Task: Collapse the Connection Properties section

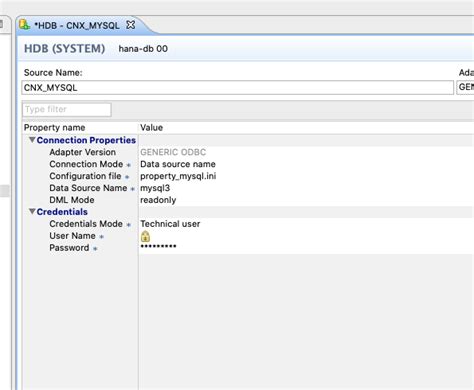Action: tap(32, 140)
